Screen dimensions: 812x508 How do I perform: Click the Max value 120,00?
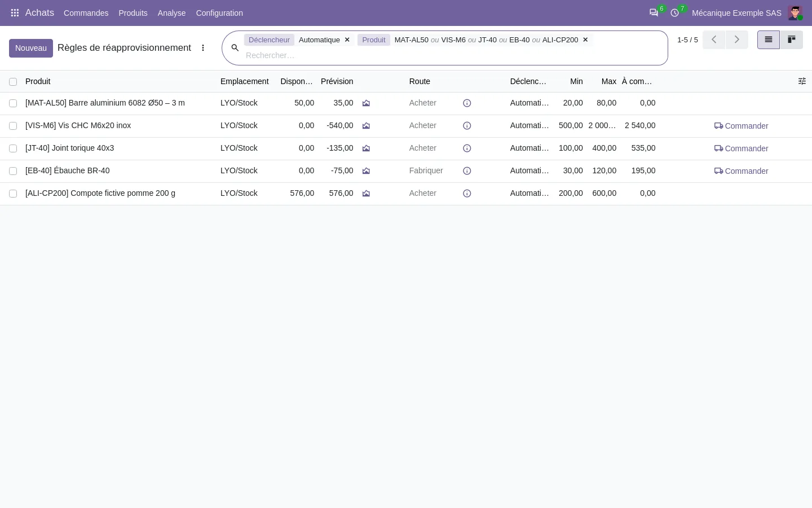point(604,170)
